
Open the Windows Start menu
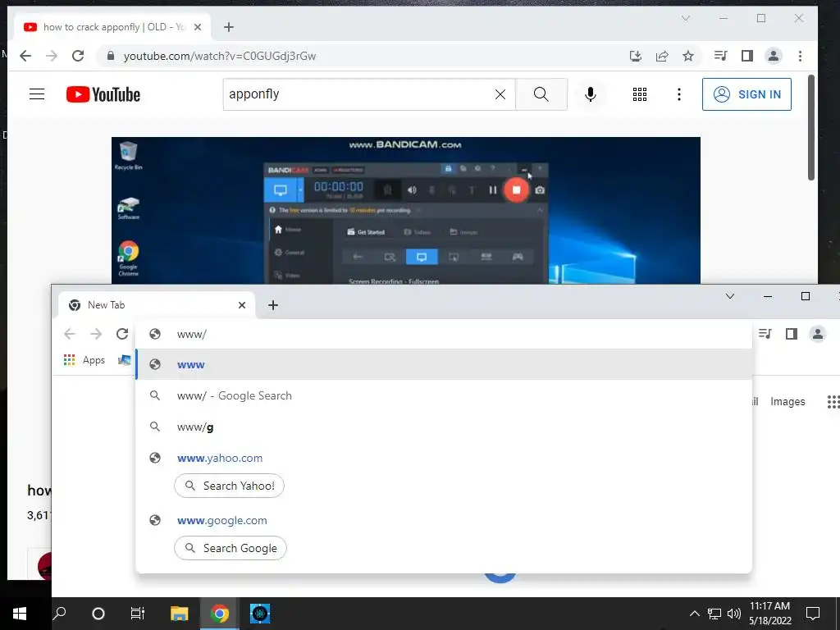pyautogui.click(x=20, y=614)
